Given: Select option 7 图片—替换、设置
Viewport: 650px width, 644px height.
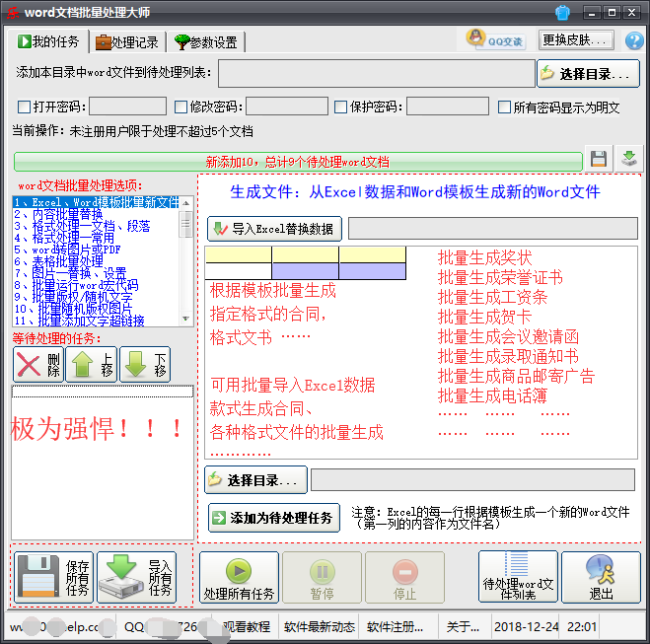Looking at the screenshot, I should [x=96, y=273].
